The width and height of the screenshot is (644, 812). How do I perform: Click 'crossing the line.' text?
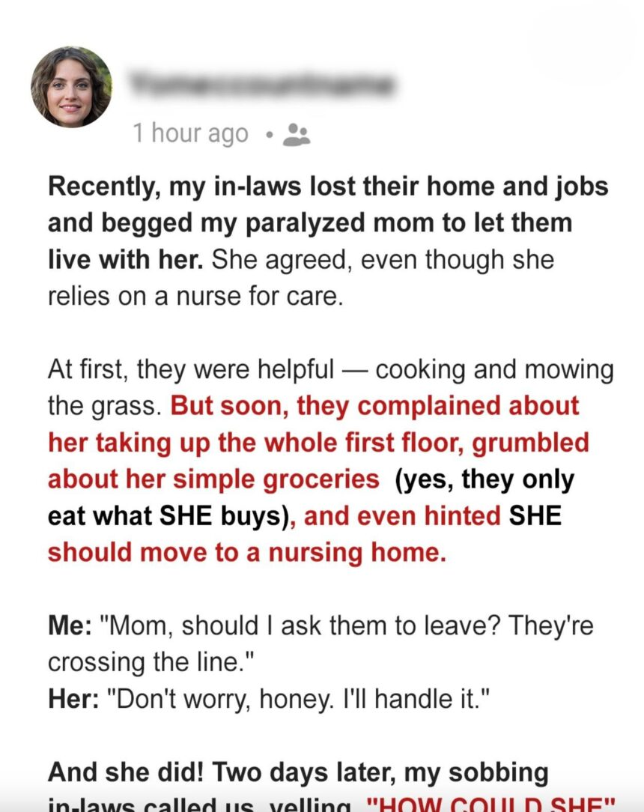click(x=152, y=662)
